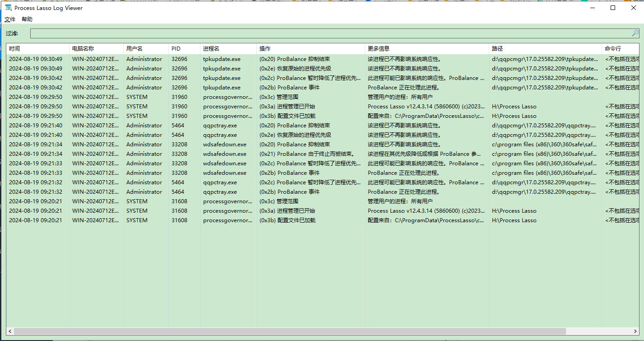
Task: Sort by the 操作 column header
Action: point(265,48)
